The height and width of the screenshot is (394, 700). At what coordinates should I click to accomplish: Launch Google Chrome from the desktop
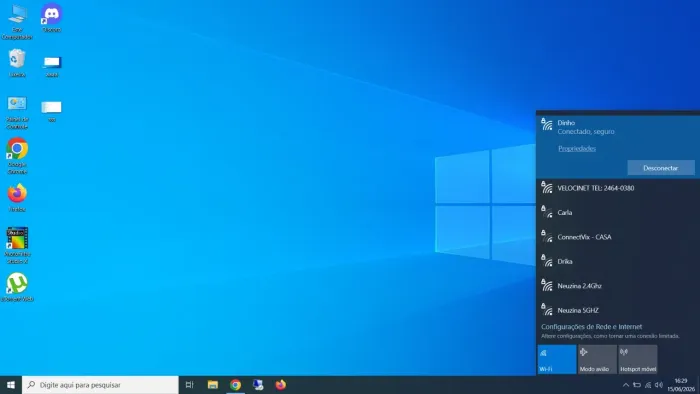click(x=17, y=156)
